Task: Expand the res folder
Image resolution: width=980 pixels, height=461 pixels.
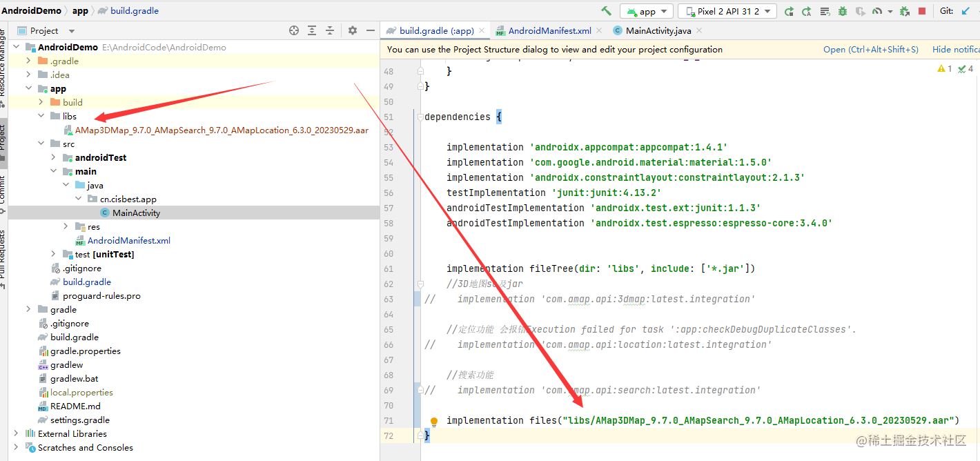Action: (x=66, y=226)
